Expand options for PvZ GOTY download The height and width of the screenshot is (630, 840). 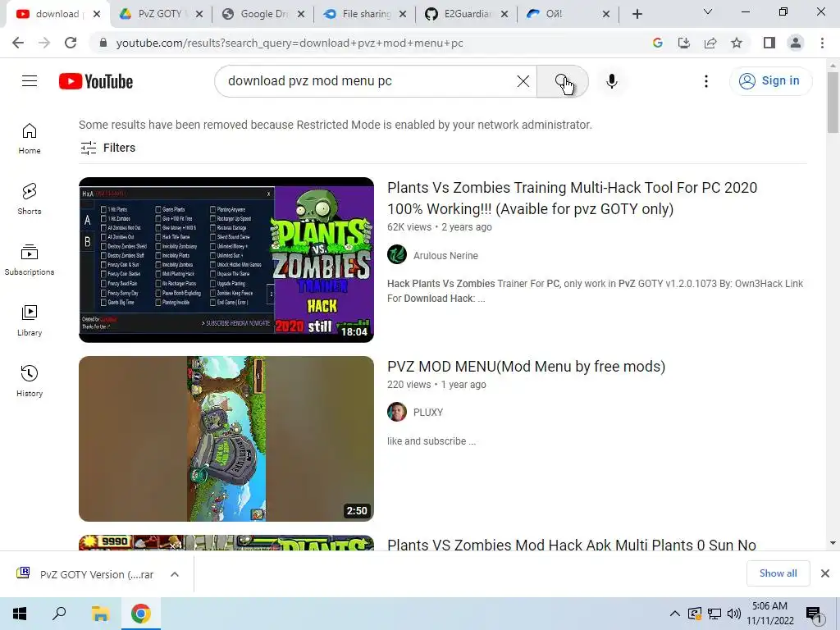tap(175, 574)
